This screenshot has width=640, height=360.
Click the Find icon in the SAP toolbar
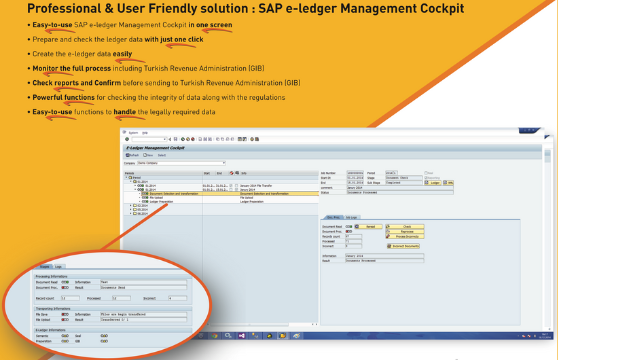point(205,139)
